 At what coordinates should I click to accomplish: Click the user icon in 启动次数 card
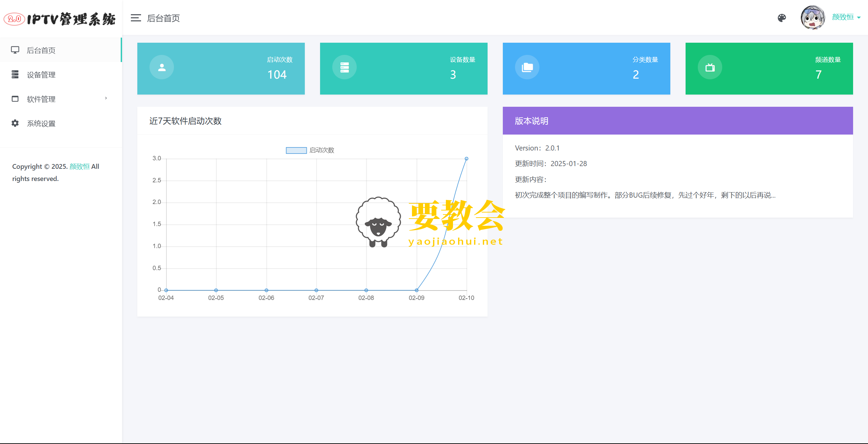(162, 67)
